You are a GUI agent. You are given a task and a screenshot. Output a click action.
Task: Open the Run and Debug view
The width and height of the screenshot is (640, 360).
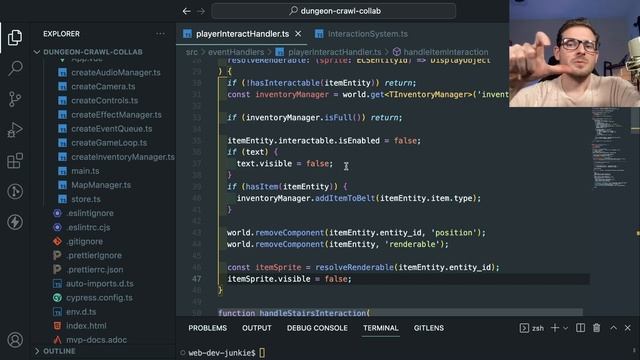pyautogui.click(x=15, y=130)
